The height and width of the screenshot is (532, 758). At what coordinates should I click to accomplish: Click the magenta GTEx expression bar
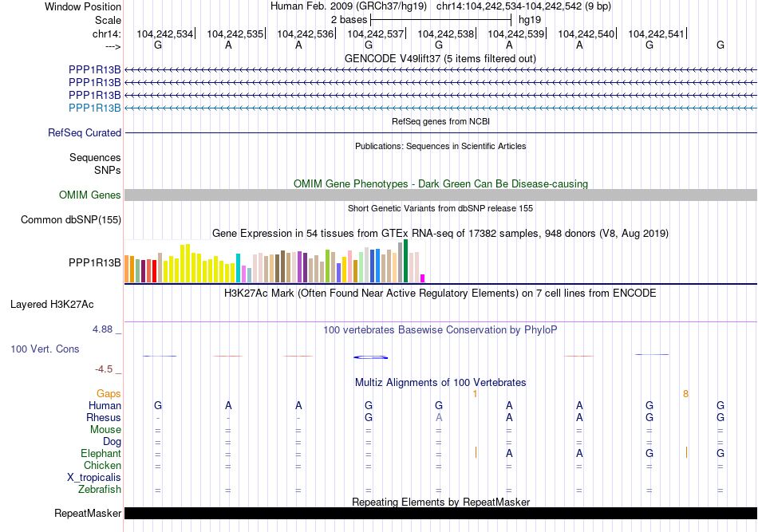pos(423,278)
